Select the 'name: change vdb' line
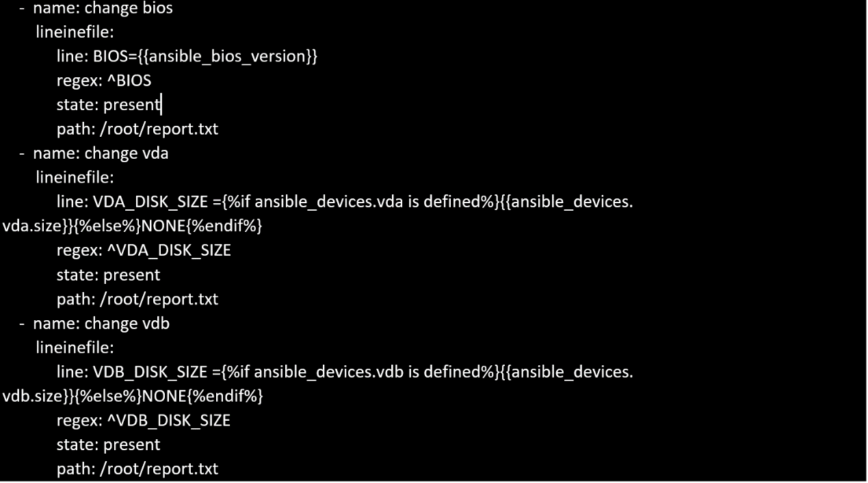868x483 pixels. coord(101,323)
